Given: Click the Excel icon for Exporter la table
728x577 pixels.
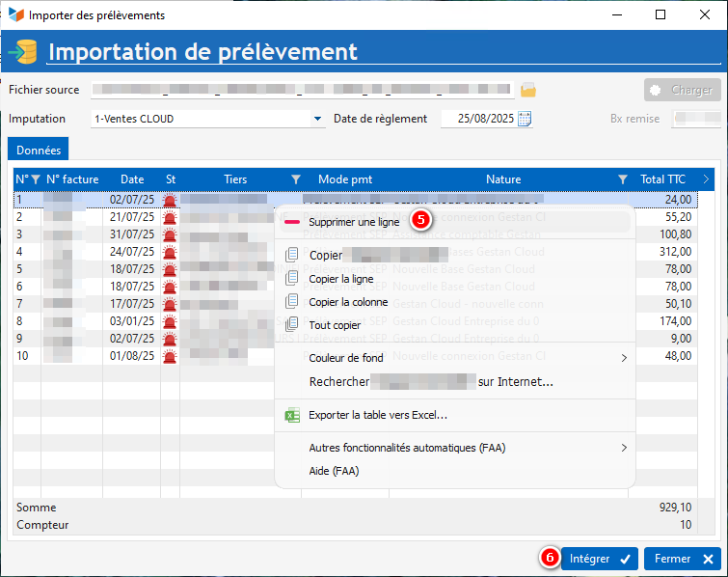Looking at the screenshot, I should 292,416.
